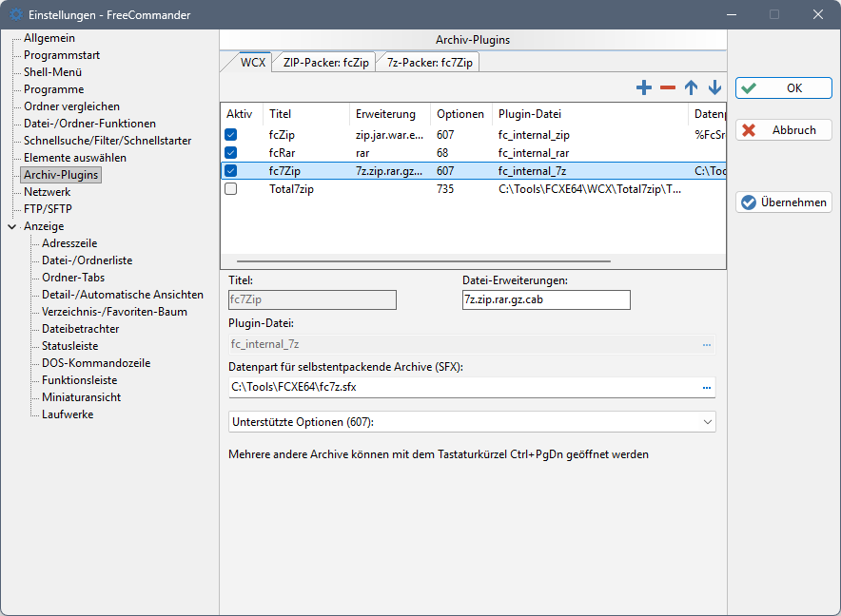This screenshot has width=841, height=616.
Task: Move plugin up with the up arrow
Action: (x=692, y=87)
